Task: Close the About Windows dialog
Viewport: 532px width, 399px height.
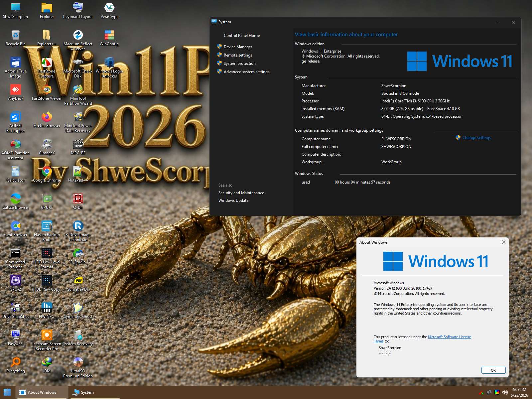Action: [504, 242]
